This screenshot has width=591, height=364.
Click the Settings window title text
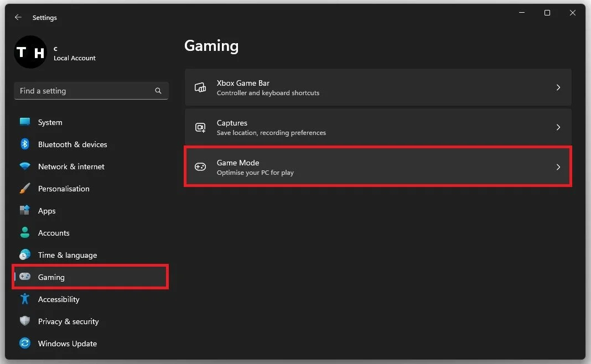tap(44, 18)
